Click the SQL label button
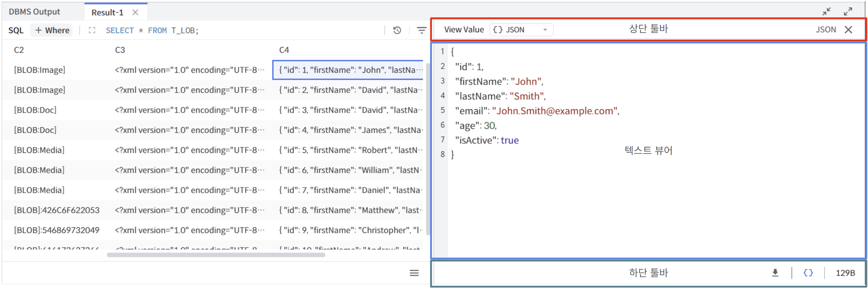This screenshot has width=868, height=289. click(x=16, y=30)
